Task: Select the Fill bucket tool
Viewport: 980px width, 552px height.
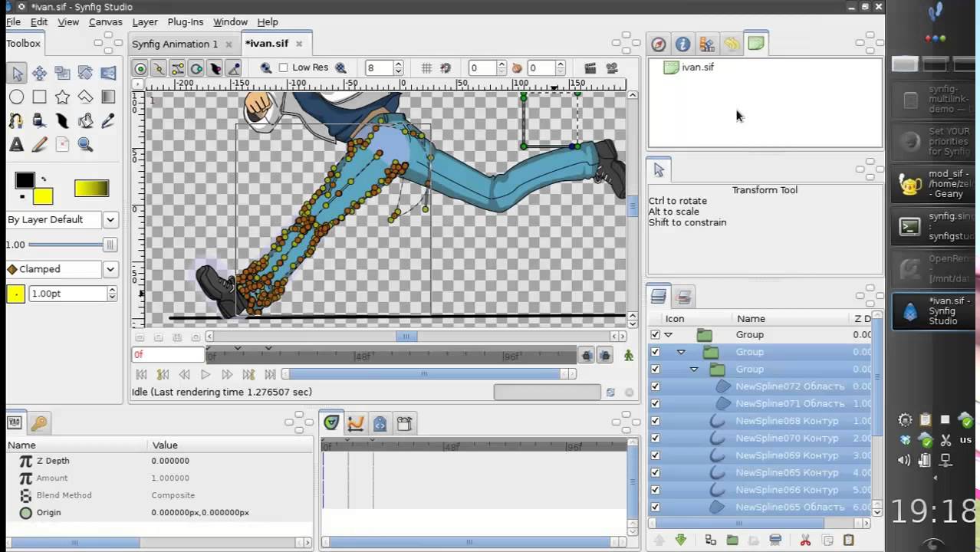Action: [85, 121]
